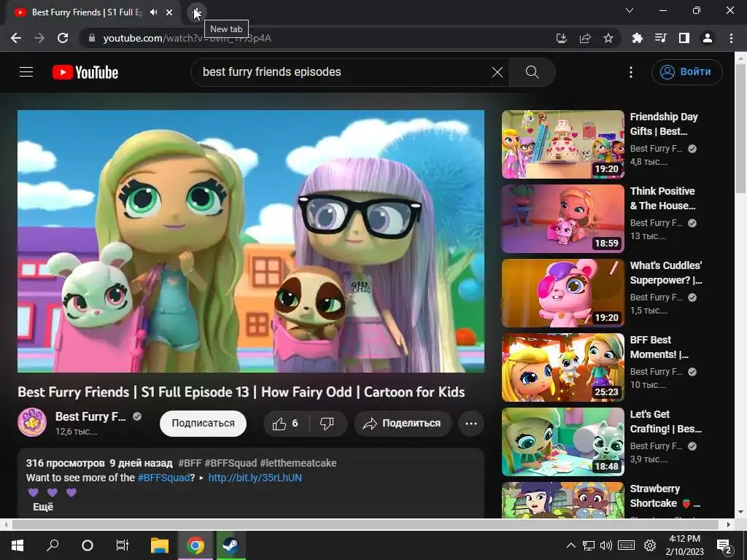Click the page vertical scrollbar
Viewport: 747px width, 560px height.
click(x=740, y=127)
